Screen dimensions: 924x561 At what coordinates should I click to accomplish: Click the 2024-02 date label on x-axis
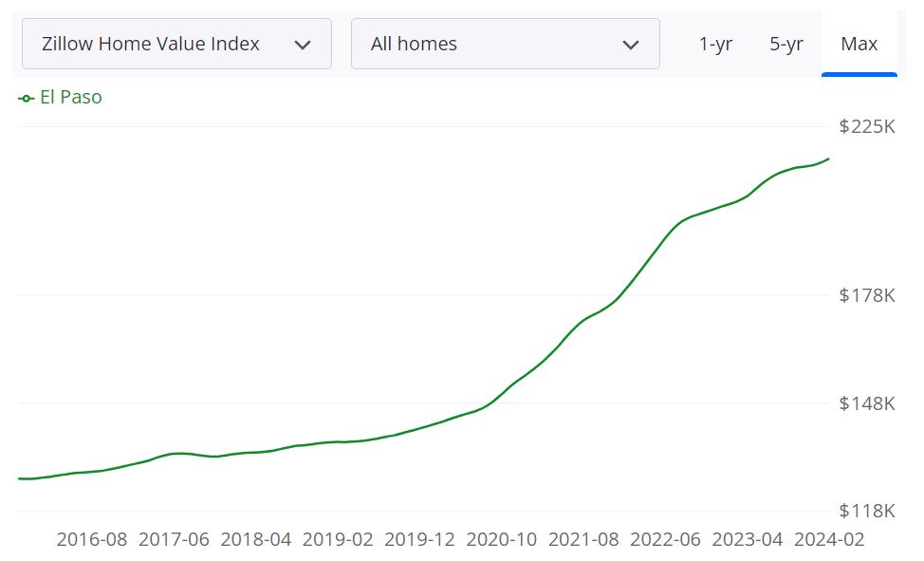(829, 539)
